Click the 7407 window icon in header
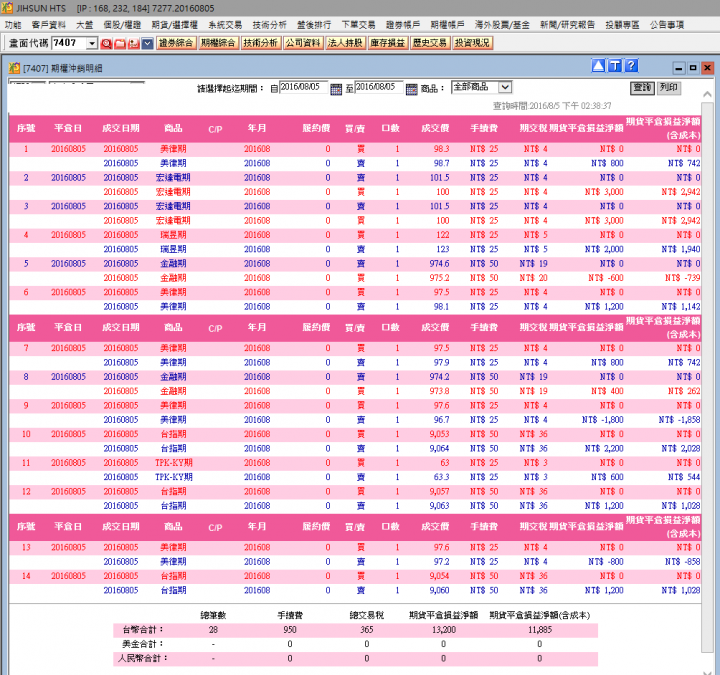Image resolution: width=720 pixels, height=675 pixels. 14,68
